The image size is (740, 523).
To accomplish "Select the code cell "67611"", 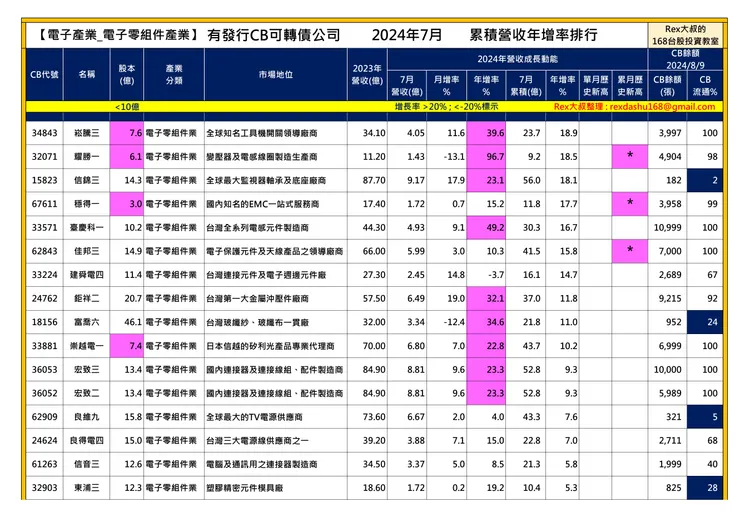I will [x=44, y=204].
